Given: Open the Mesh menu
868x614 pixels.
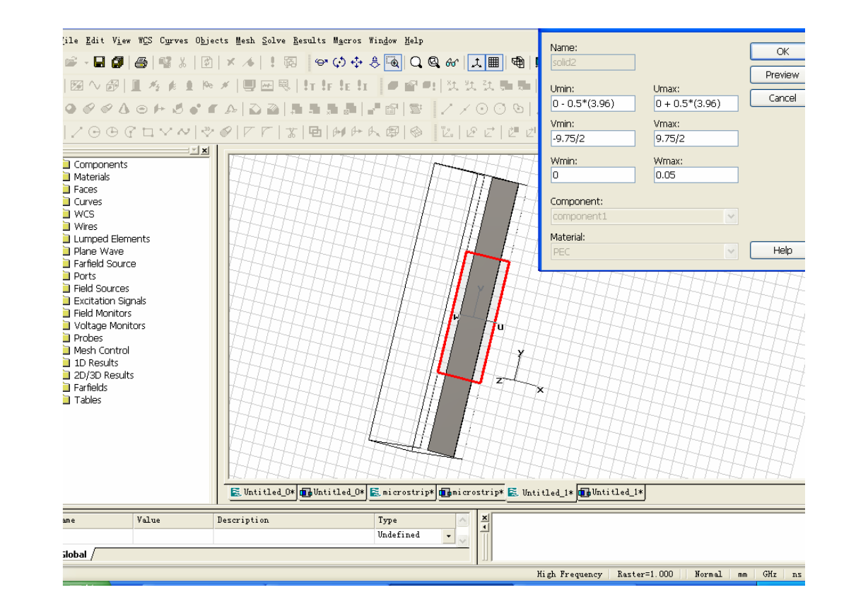Looking at the screenshot, I should pos(245,41).
